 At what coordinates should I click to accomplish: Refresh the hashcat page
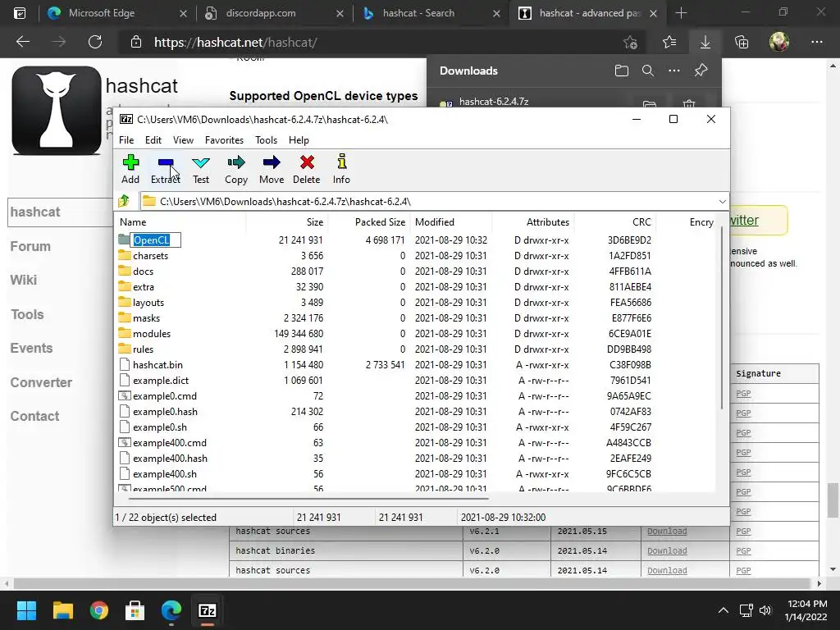(95, 42)
